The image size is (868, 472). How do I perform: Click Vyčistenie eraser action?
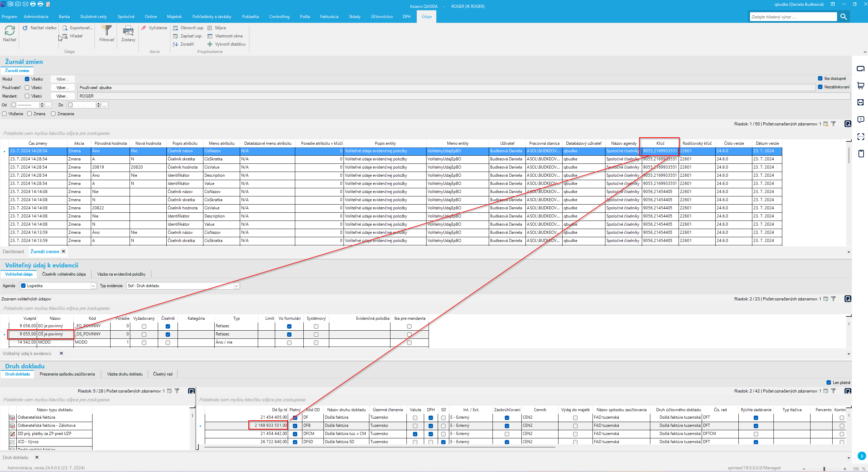(154, 28)
